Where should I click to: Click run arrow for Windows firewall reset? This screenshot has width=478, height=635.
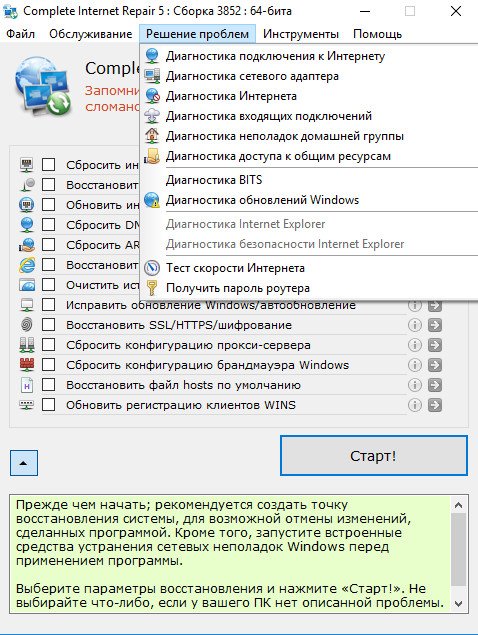pos(435,365)
